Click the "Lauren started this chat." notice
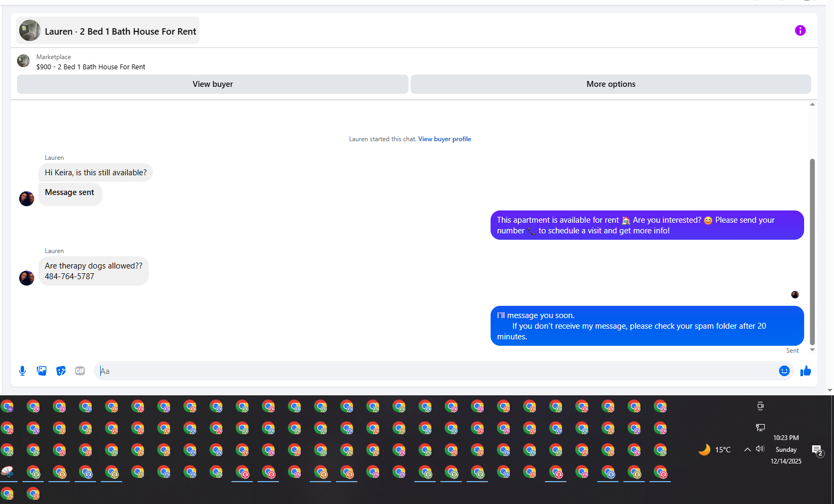 [382, 139]
